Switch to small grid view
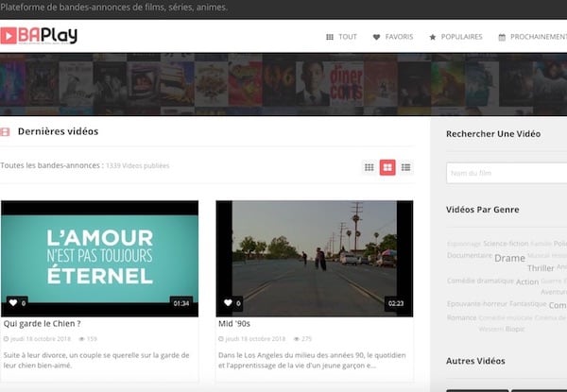567x392 pixels. coord(369,167)
